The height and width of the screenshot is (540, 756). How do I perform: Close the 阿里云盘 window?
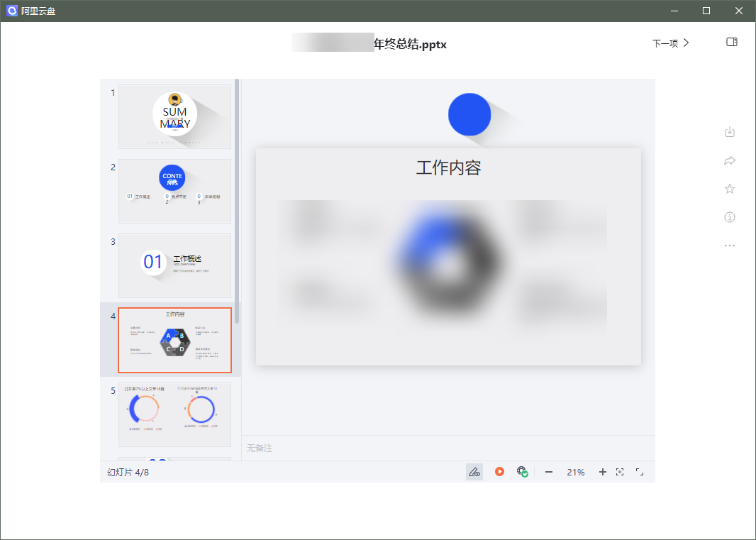[x=739, y=11]
